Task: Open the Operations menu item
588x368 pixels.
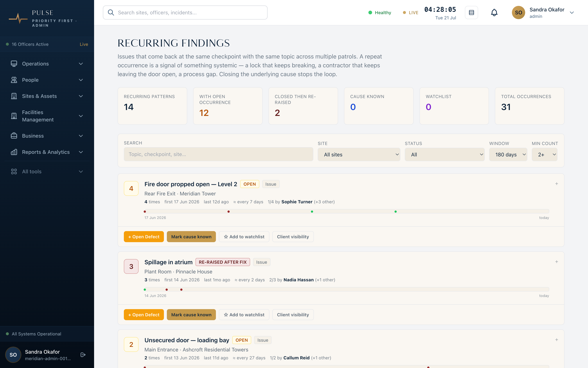Action: [x=47, y=63]
